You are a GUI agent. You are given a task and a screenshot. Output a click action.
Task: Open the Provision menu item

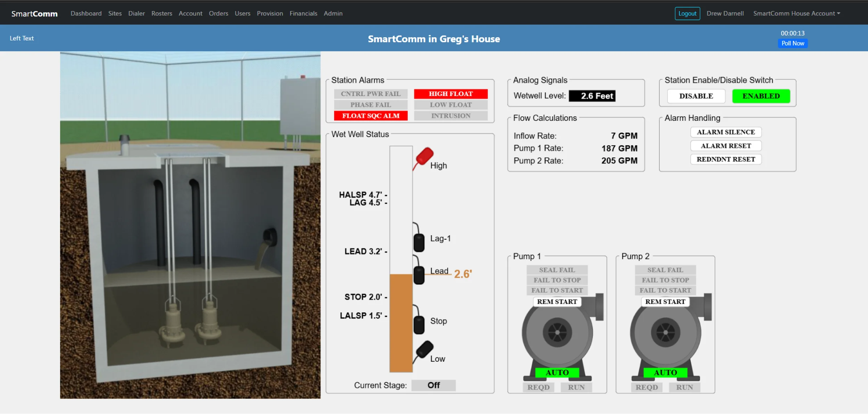pyautogui.click(x=270, y=14)
